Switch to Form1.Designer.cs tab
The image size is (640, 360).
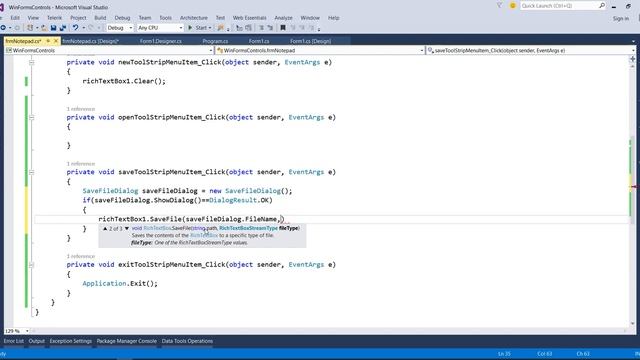[x=160, y=41]
